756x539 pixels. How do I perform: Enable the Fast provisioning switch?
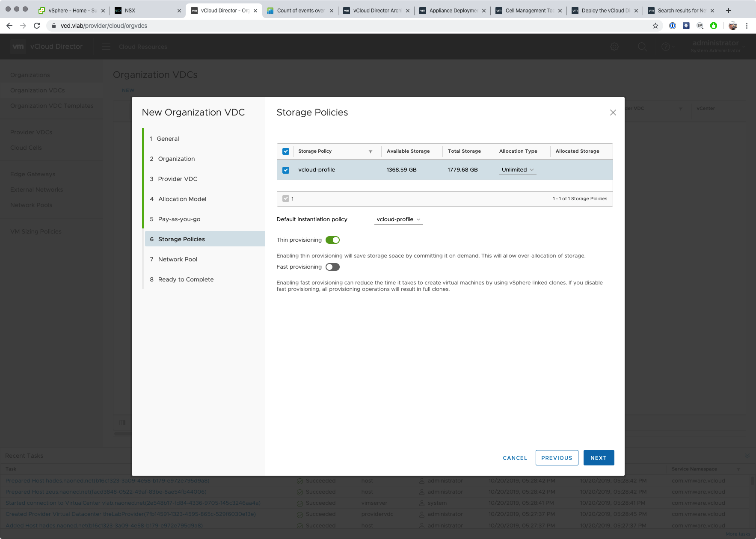click(x=332, y=267)
